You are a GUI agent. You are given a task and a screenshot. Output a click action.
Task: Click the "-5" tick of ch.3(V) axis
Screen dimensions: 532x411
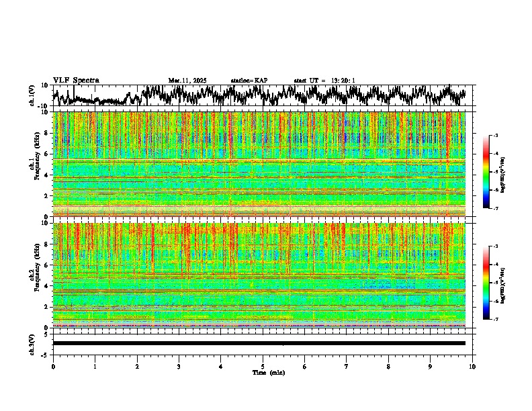click(x=46, y=355)
